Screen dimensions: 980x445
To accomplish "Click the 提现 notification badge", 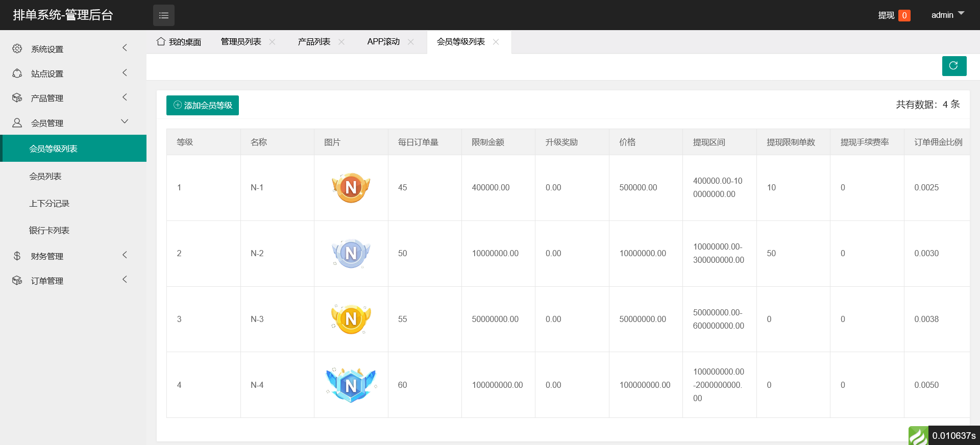I will point(904,15).
